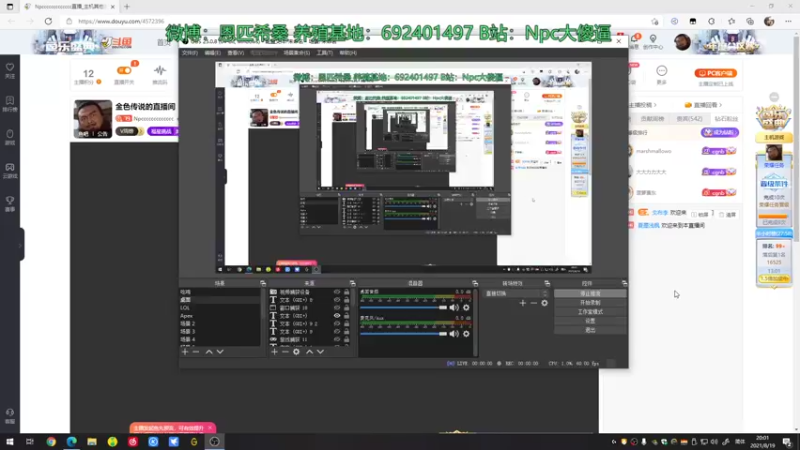Screen dimensions: 800x450
Task: Click the 停止推流 button in OBS
Action: (590, 294)
